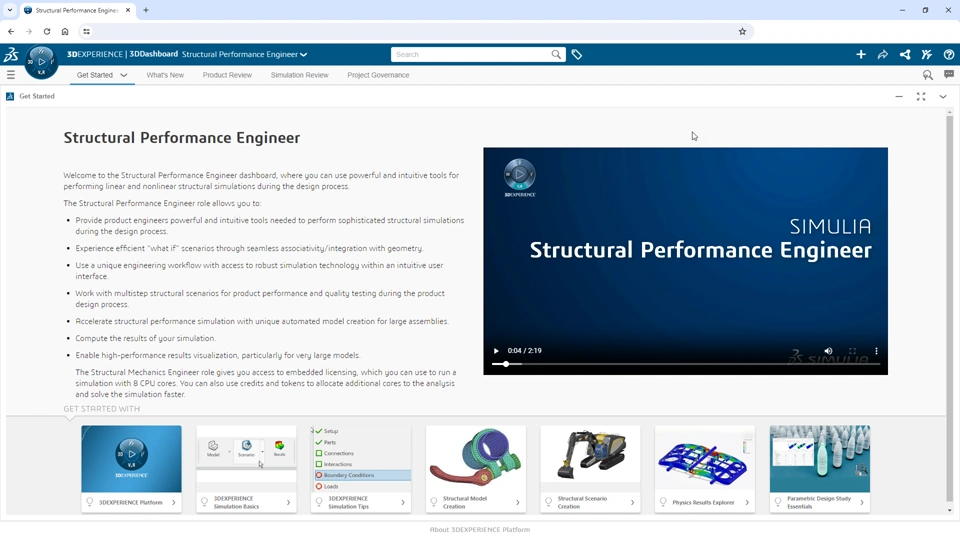Screen dimensions: 960x539
Task: Maximize the Get Started widget
Action: coord(921,96)
